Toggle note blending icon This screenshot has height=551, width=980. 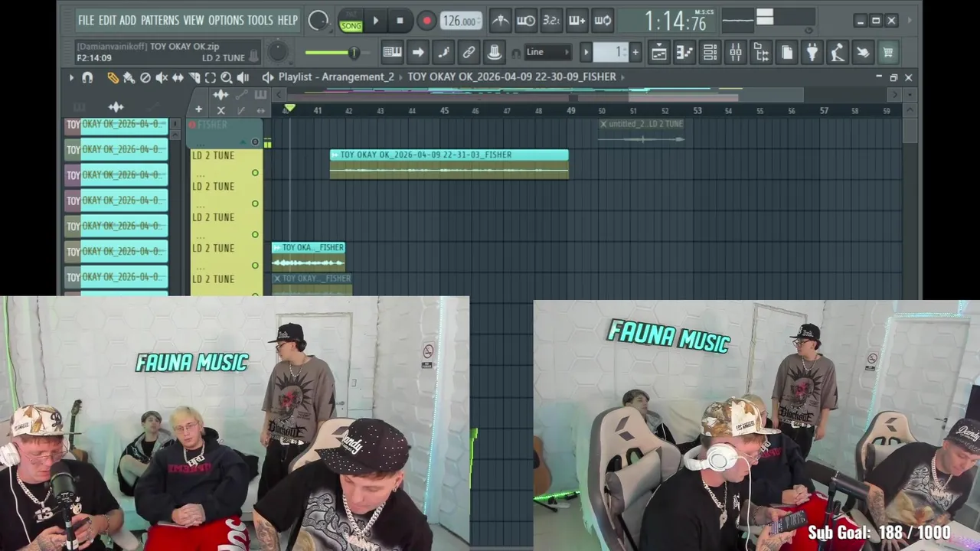pos(443,52)
